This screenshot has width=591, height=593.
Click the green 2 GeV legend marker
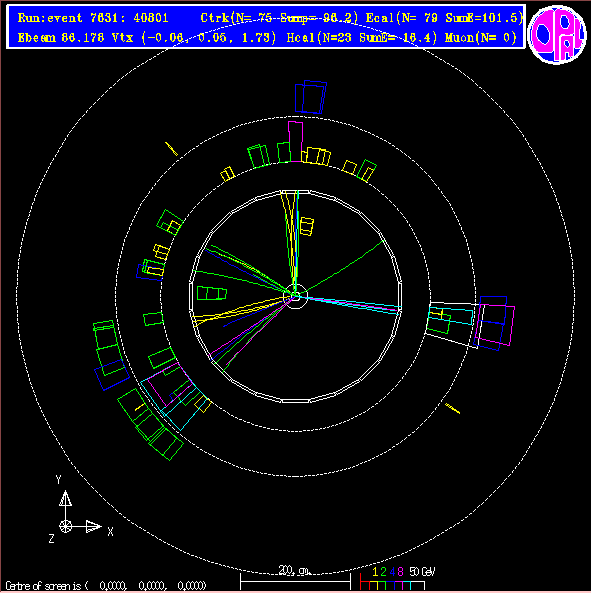click(x=383, y=572)
